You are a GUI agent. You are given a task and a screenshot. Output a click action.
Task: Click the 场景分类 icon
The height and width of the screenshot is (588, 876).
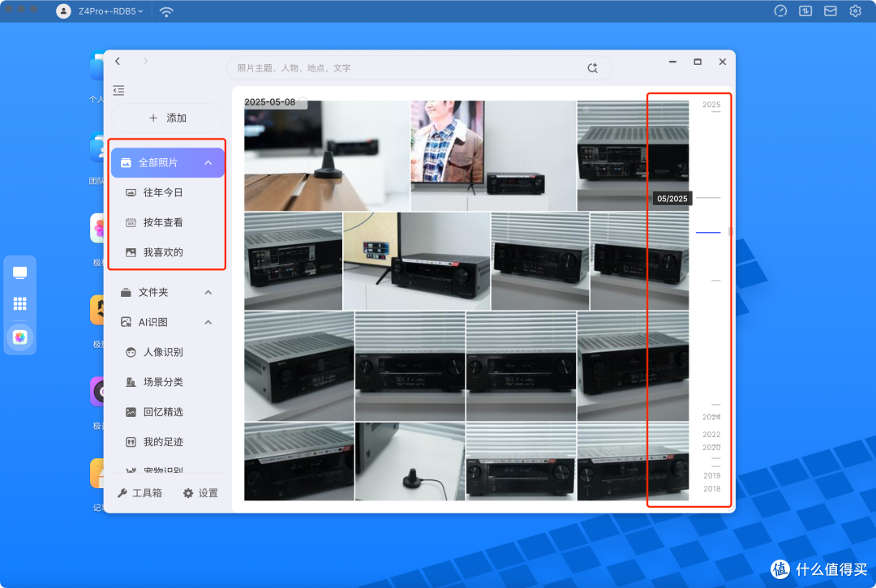tap(131, 382)
